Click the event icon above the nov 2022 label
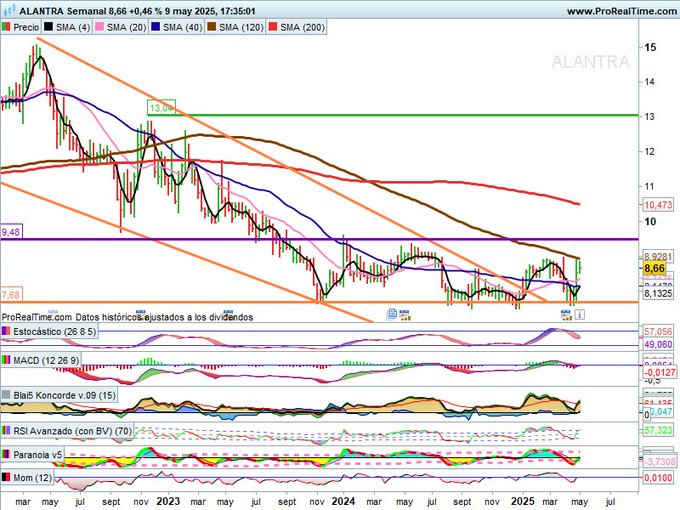Image resolution: width=680 pixels, height=510 pixels. click(141, 314)
